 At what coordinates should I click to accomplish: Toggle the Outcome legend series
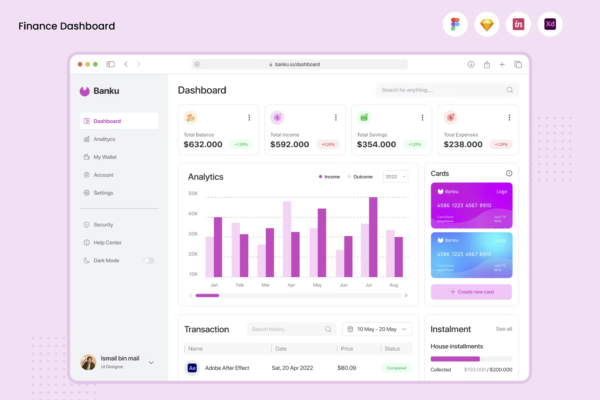pos(360,176)
